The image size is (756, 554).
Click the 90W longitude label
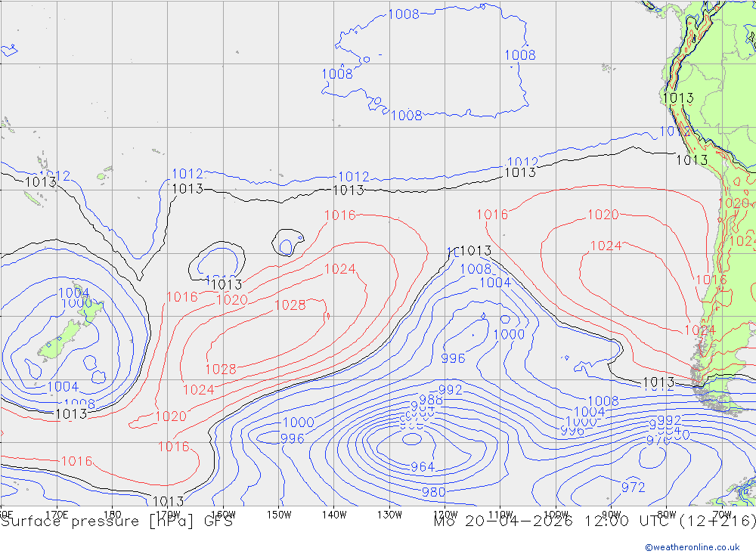click(x=612, y=515)
